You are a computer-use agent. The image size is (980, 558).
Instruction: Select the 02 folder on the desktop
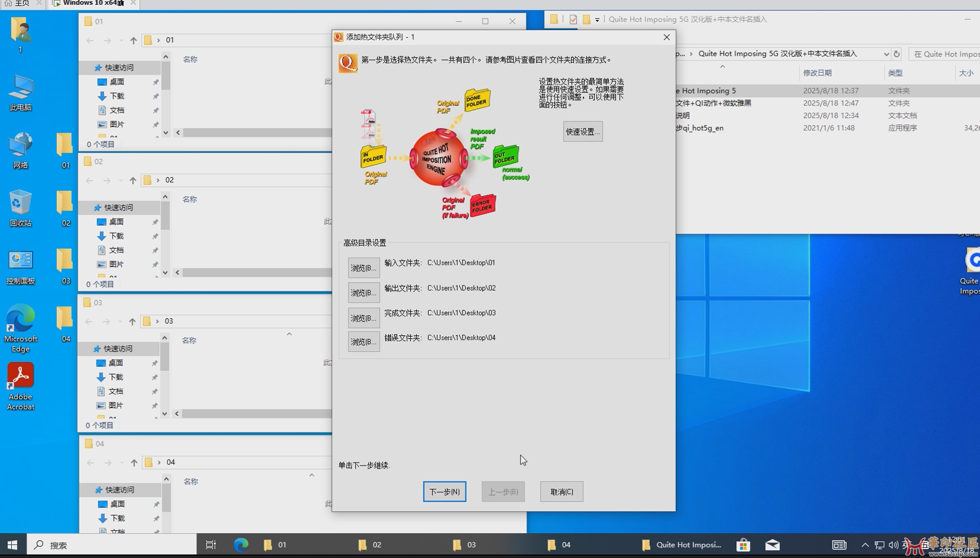point(65,209)
